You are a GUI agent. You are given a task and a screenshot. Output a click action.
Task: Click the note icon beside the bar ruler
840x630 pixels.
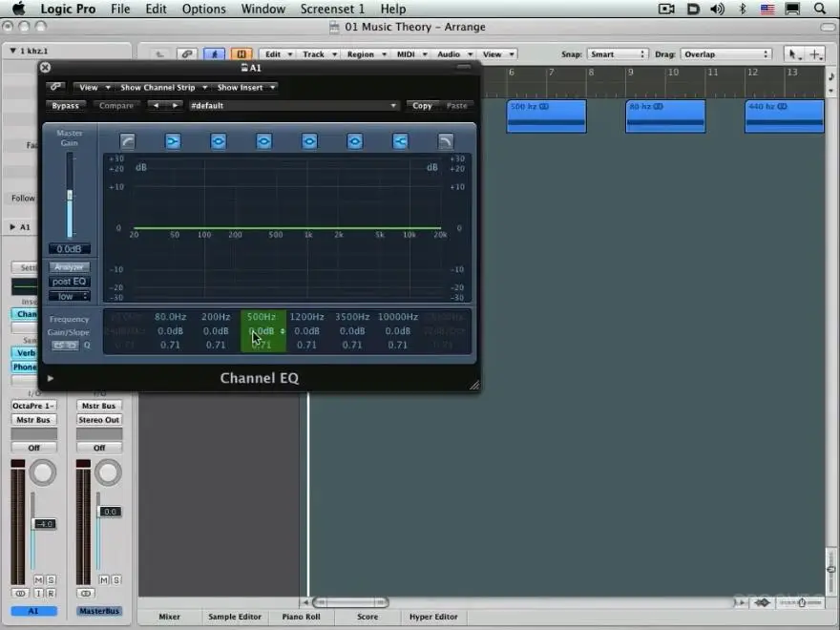pyautogui.click(x=831, y=76)
